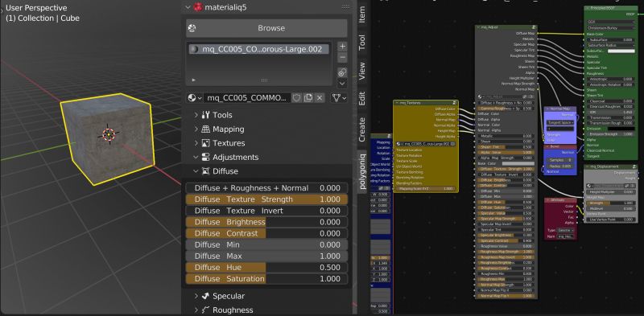Click the Tools wrench icon
Screen dimensions: 644x316
[206, 115]
